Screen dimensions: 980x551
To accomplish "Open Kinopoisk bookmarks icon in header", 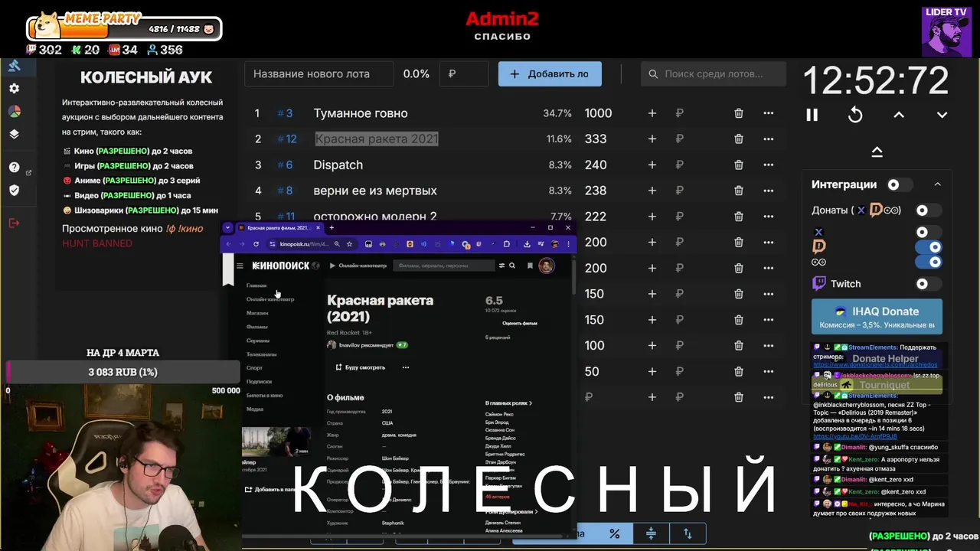I will 530,266.
